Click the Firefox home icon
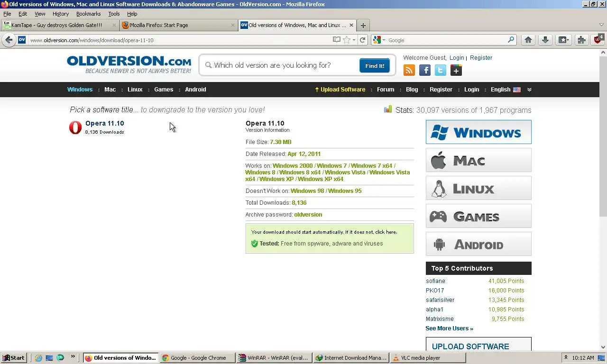This screenshot has height=364, width=607. [x=528, y=40]
